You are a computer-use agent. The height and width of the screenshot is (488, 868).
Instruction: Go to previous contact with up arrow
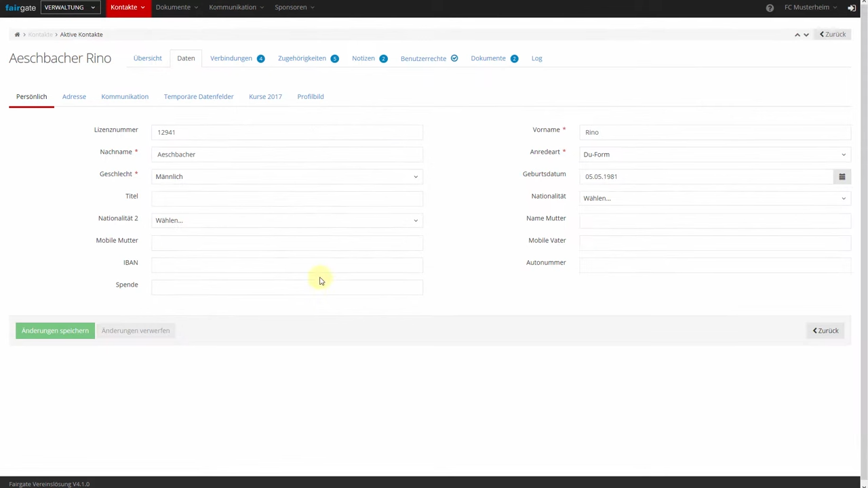(x=797, y=35)
